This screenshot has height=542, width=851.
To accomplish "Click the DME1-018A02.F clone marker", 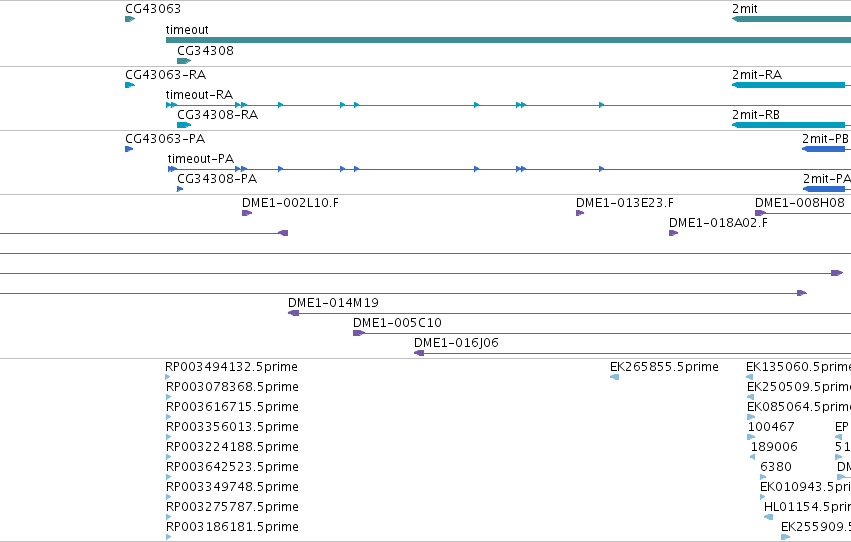I will pos(674,233).
